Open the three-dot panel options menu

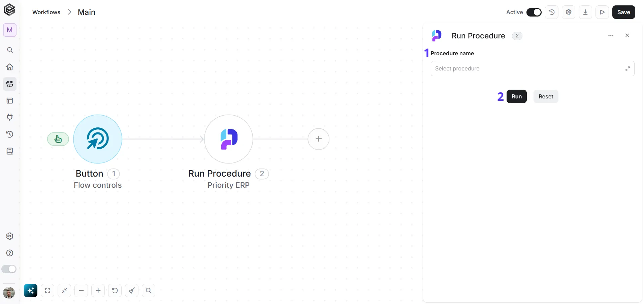pos(611,36)
